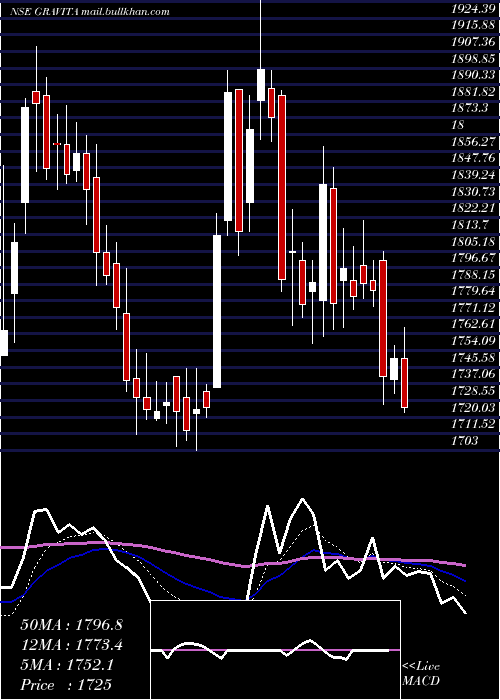Select the 1805.18 price label

click(473, 242)
